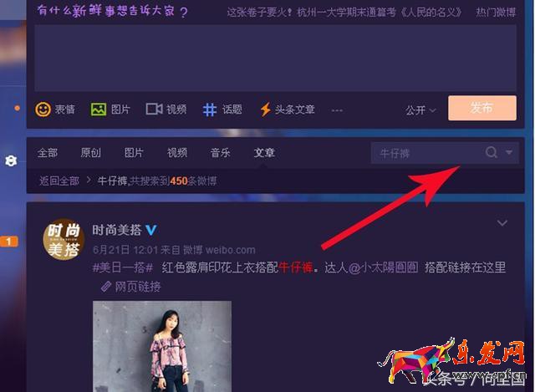This screenshot has width=535, height=392.
Task: Click the orange 发布 publish button
Action: click(482, 108)
